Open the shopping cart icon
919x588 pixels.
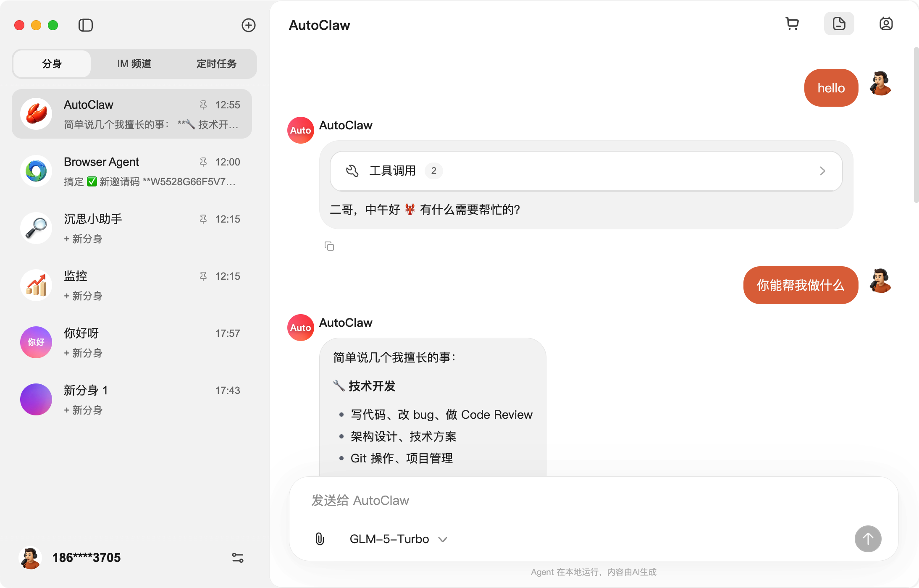(x=792, y=24)
